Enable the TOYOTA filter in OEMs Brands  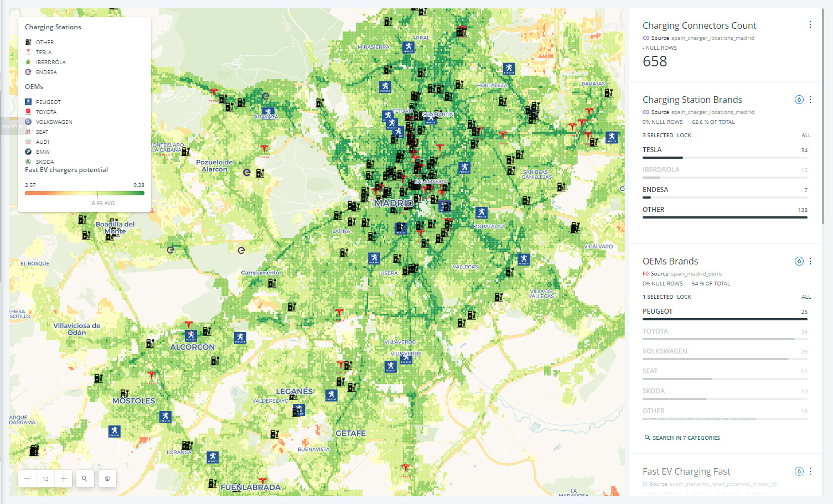tap(655, 331)
